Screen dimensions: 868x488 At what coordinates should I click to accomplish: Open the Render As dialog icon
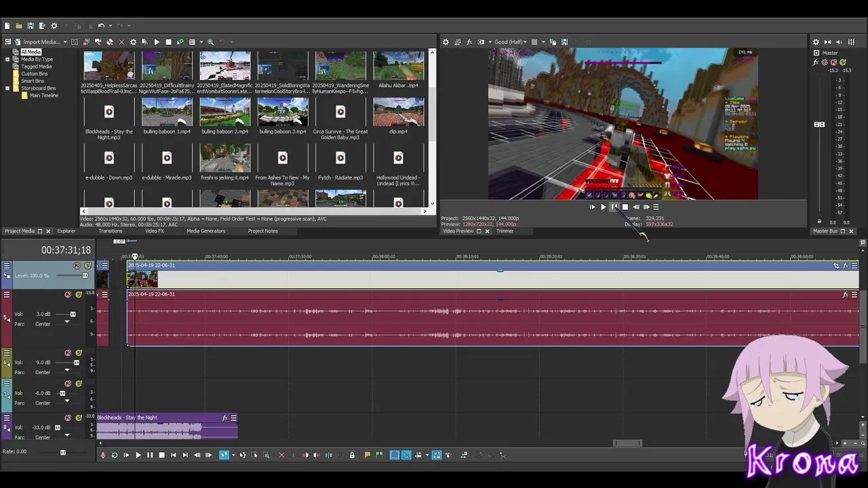(42, 26)
